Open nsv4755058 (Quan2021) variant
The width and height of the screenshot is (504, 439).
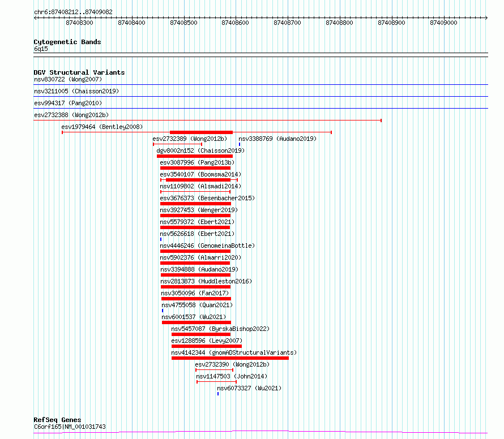coord(197,305)
